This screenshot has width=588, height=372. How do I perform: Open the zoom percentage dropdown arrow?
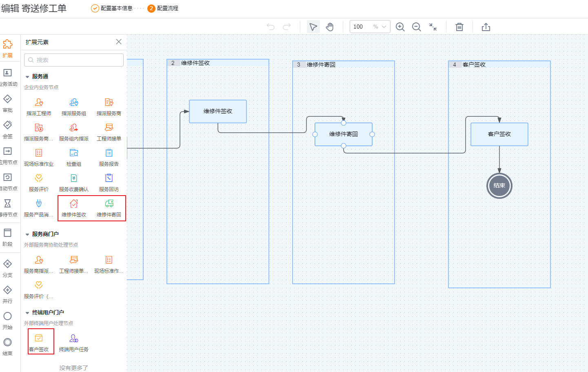(384, 27)
